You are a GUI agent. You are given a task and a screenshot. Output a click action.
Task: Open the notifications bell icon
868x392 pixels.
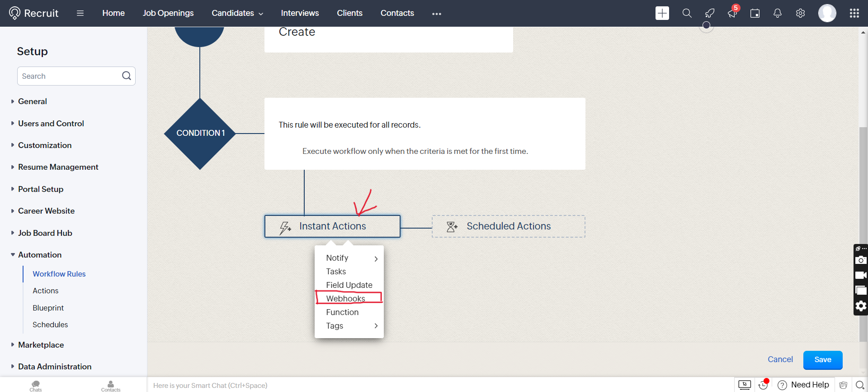pos(778,13)
